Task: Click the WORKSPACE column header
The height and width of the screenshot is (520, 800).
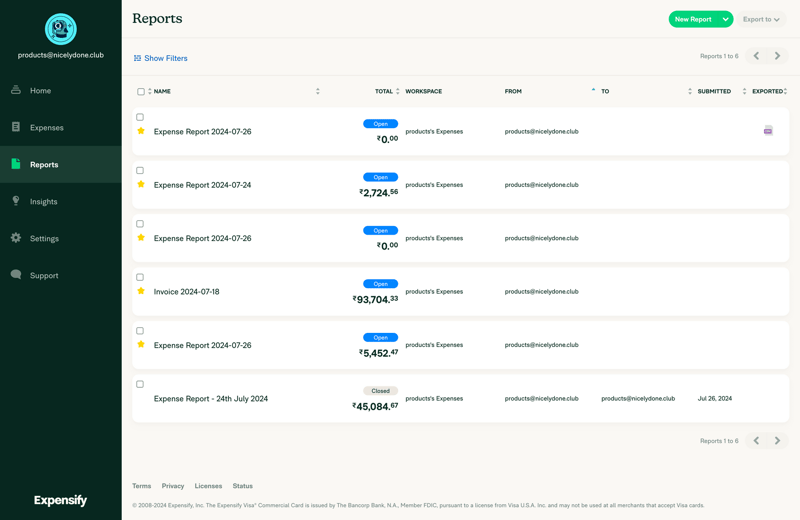Action: click(x=423, y=91)
